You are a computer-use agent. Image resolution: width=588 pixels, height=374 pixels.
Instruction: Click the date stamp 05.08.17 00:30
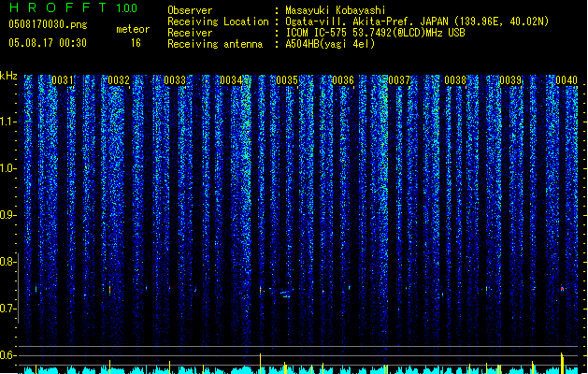point(48,43)
